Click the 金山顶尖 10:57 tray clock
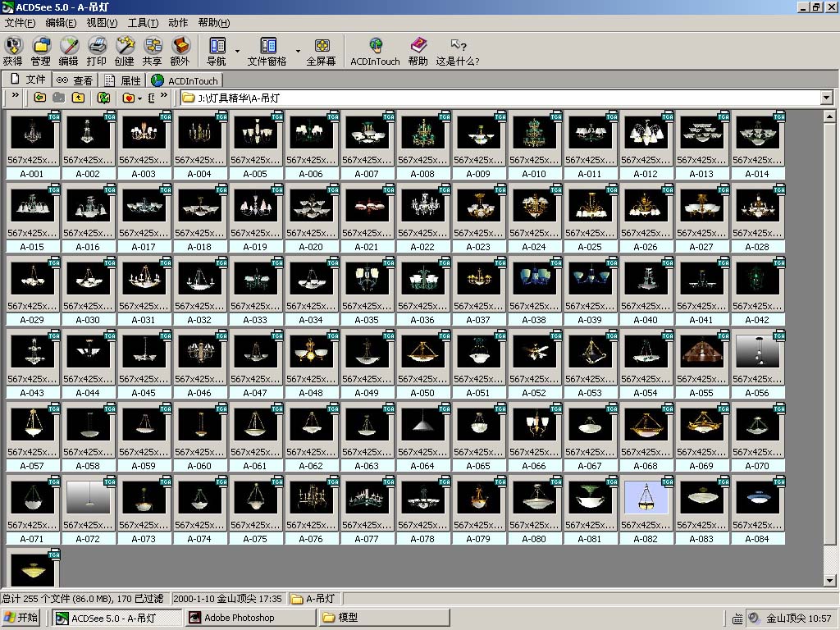The width and height of the screenshot is (840, 630). click(799, 619)
